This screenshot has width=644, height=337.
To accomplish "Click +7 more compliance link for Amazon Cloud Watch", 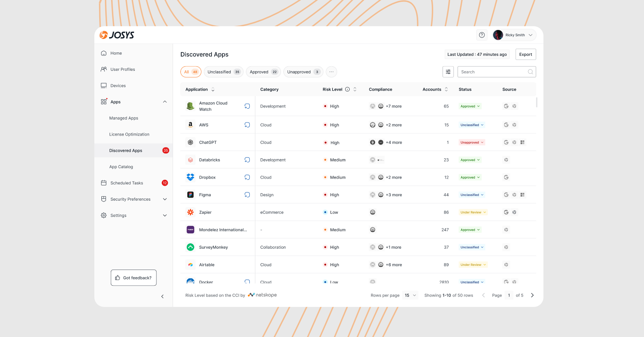I will click(394, 106).
